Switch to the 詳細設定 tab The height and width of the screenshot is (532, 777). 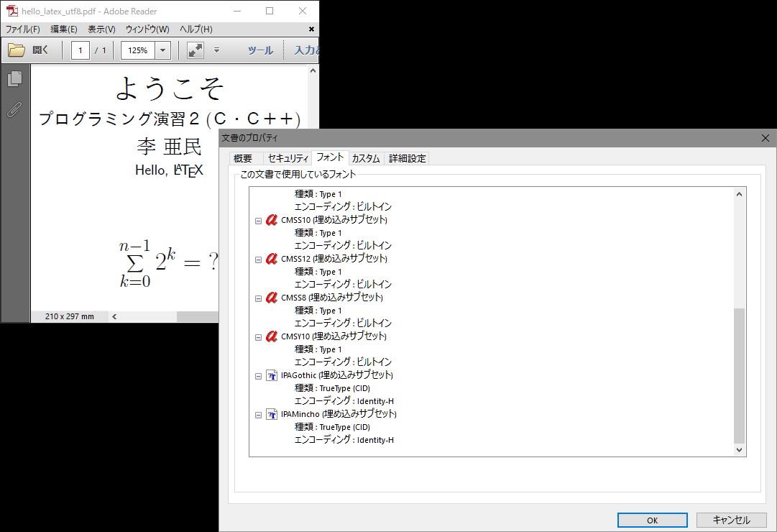tap(408, 158)
